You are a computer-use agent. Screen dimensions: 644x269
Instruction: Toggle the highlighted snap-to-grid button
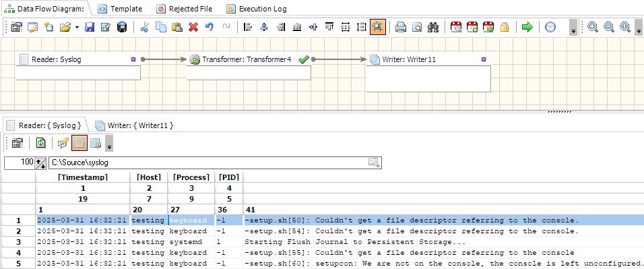click(x=378, y=27)
